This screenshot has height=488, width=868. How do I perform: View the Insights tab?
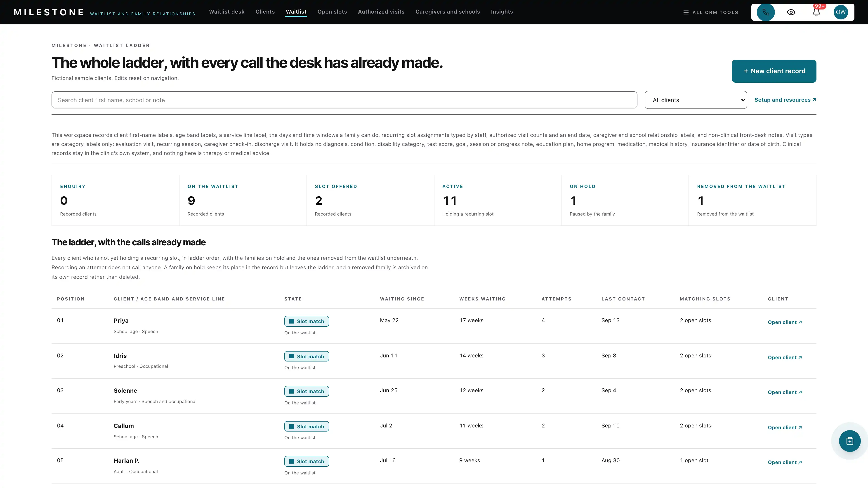click(x=502, y=12)
